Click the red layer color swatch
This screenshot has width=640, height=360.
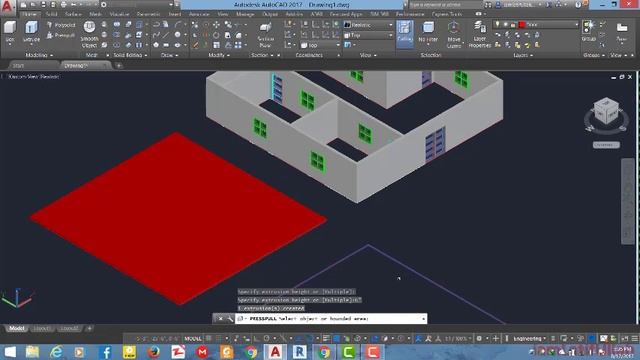pyautogui.click(x=522, y=25)
